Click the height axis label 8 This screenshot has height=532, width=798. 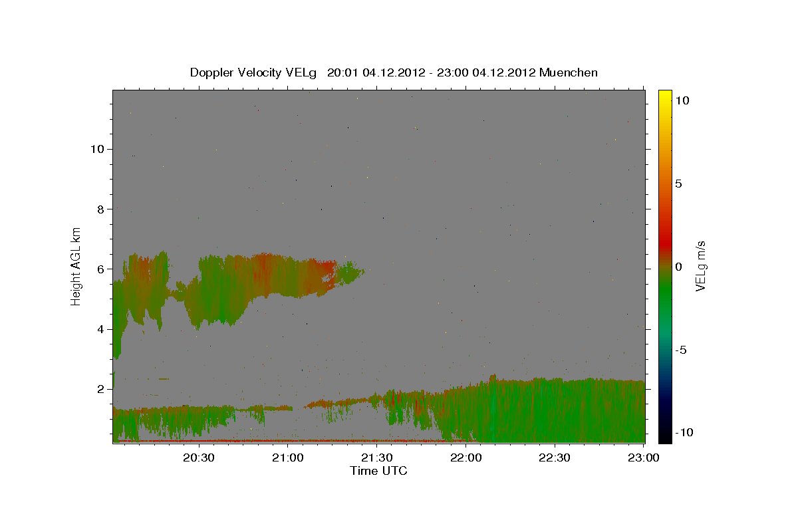point(100,209)
